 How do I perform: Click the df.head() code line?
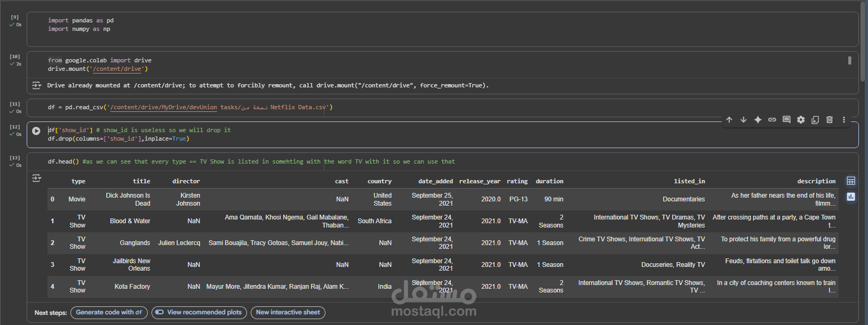(x=251, y=161)
